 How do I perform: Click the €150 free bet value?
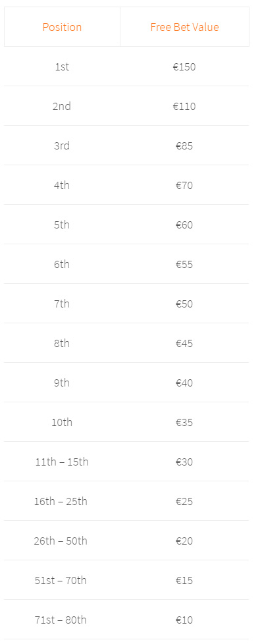[184, 67]
